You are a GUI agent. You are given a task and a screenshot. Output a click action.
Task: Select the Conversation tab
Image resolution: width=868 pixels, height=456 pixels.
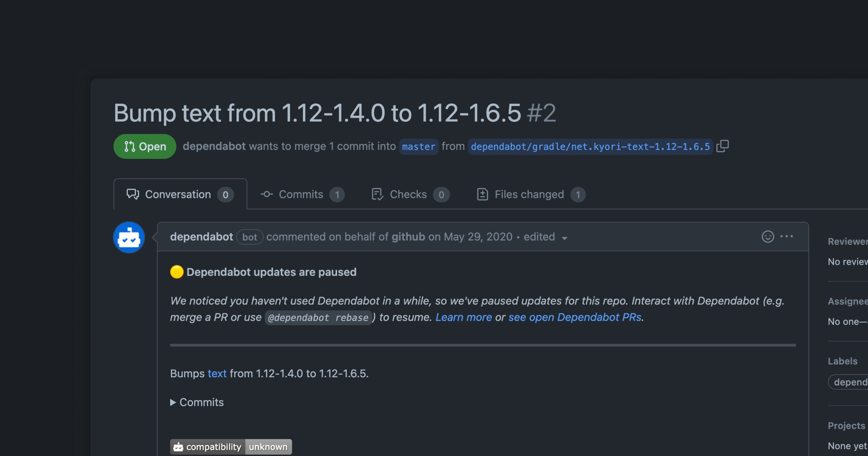(x=178, y=194)
